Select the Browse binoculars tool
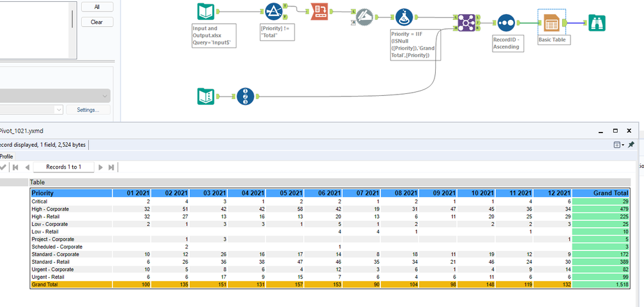644x307 pixels. pyautogui.click(x=596, y=23)
